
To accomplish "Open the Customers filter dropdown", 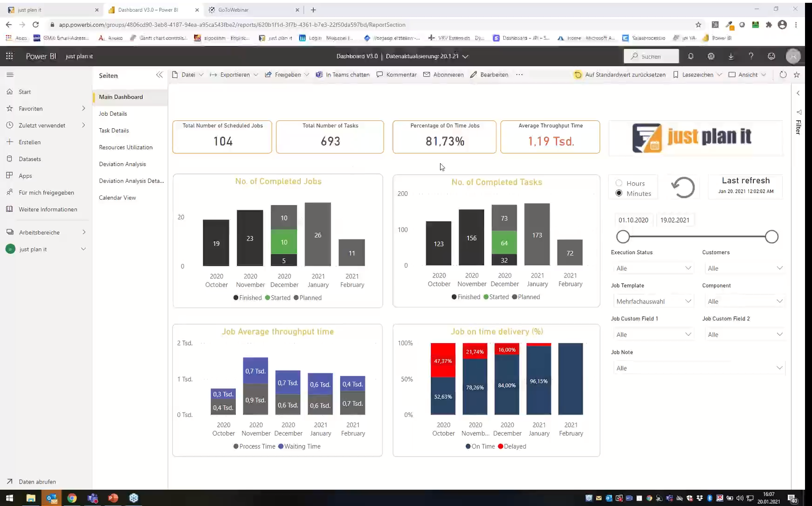I will click(744, 268).
